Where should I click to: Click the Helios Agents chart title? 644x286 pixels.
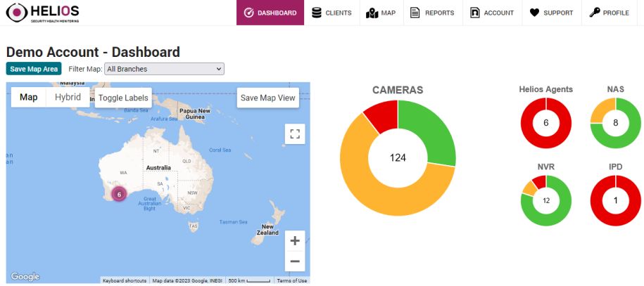pyautogui.click(x=546, y=89)
